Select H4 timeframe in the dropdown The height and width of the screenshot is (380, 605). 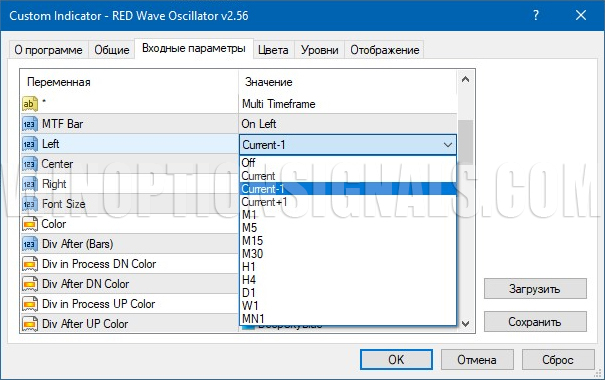pyautogui.click(x=348, y=280)
